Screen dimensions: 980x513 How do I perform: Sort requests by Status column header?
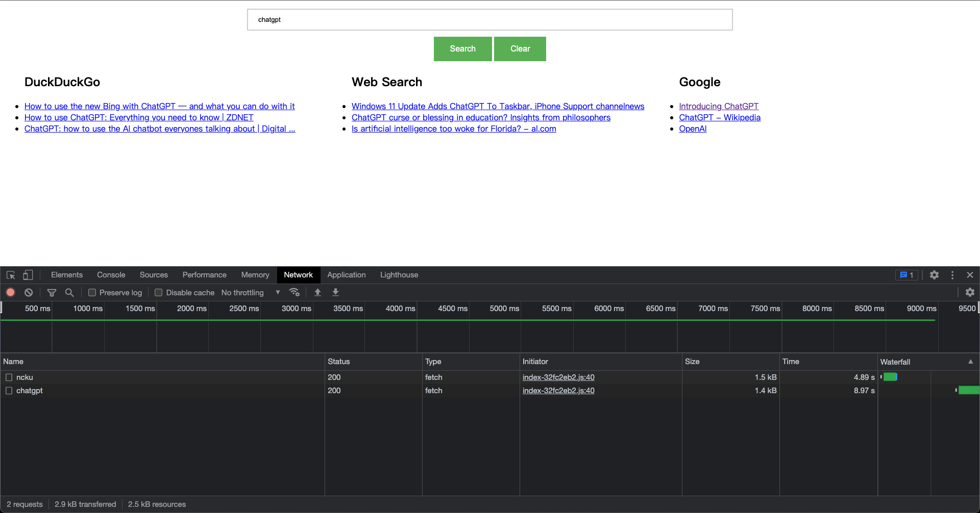tap(374, 362)
